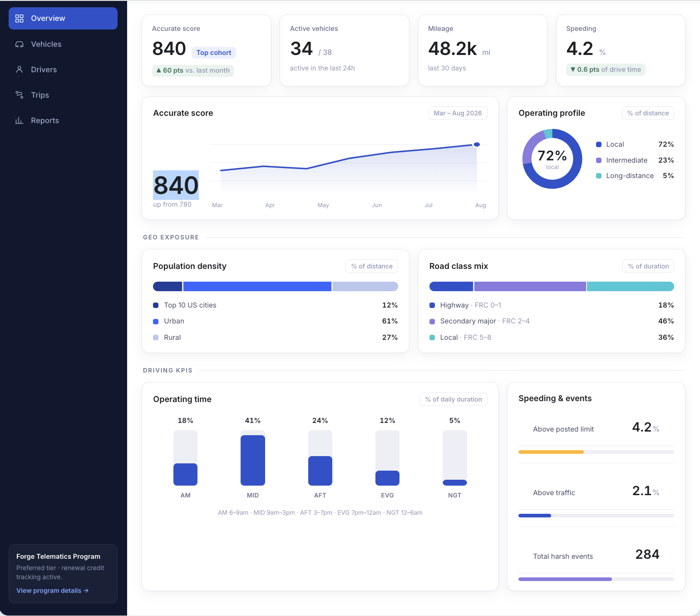Click the May label on the chart axis
Screen dimensions: 700x616
coord(323,205)
